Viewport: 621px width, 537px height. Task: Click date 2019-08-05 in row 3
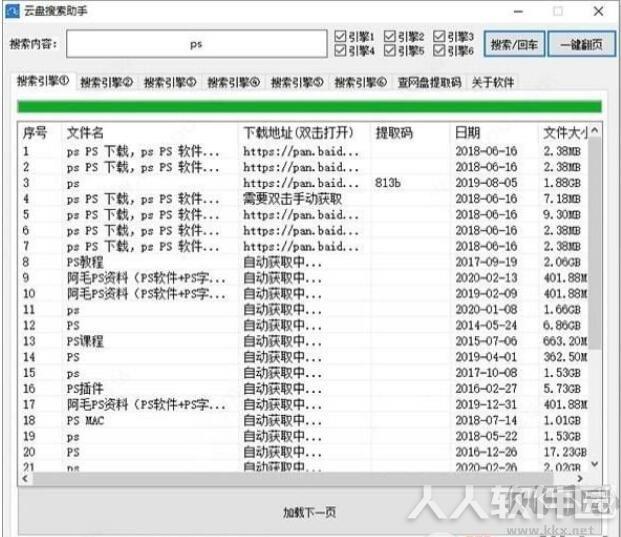pyautogui.click(x=486, y=183)
